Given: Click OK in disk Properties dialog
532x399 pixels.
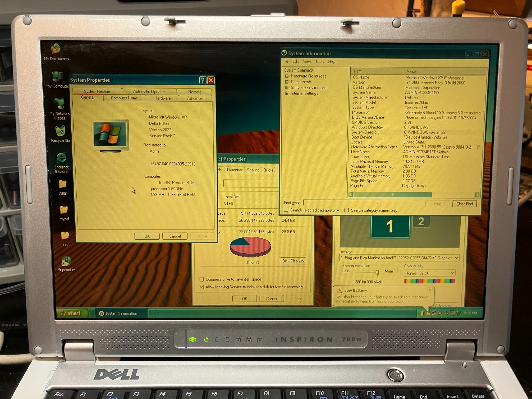Looking at the screenshot, I should (x=245, y=299).
